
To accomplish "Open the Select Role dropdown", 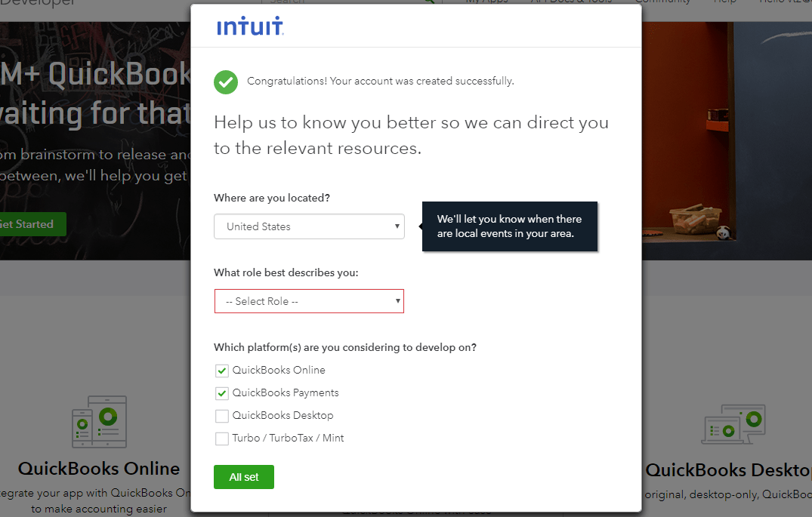I will 309,300.
